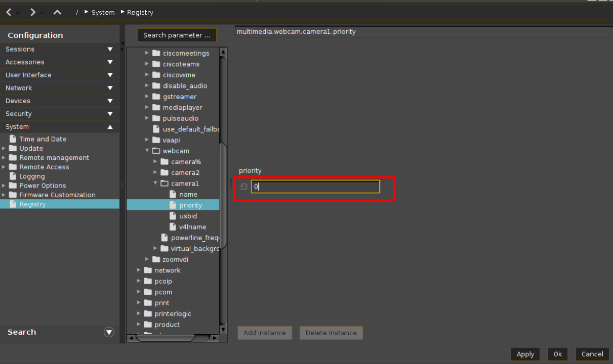Click Registry in the breadcrumb path
Image resolution: width=613 pixels, height=364 pixels.
click(140, 12)
